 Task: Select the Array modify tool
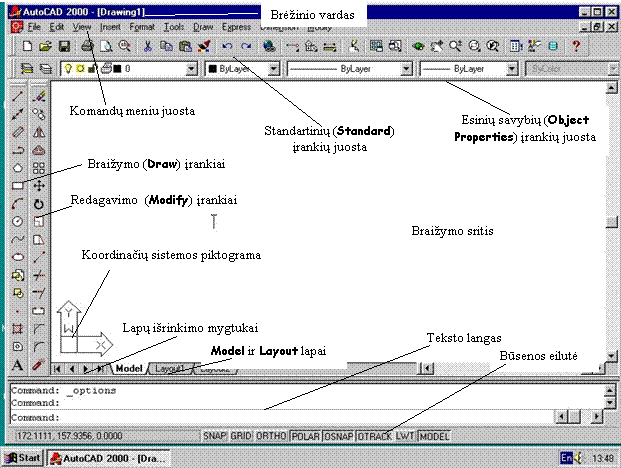point(39,168)
